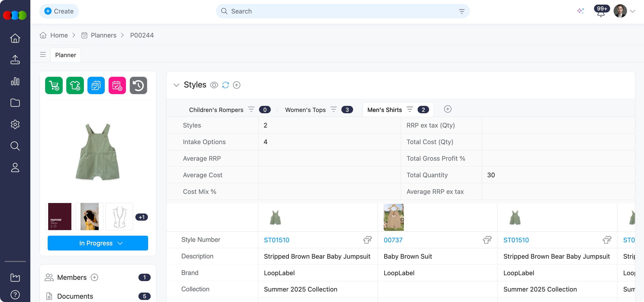Click the add-garment (shirt plus) icon

[75, 85]
